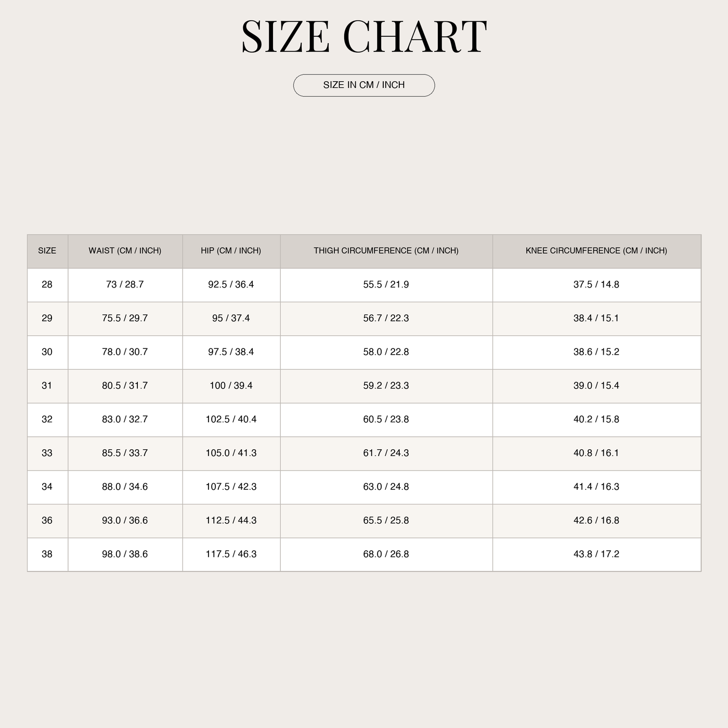Click hip value 105.0 / 41.3
Viewport: 728px width, 728px height.
click(231, 453)
